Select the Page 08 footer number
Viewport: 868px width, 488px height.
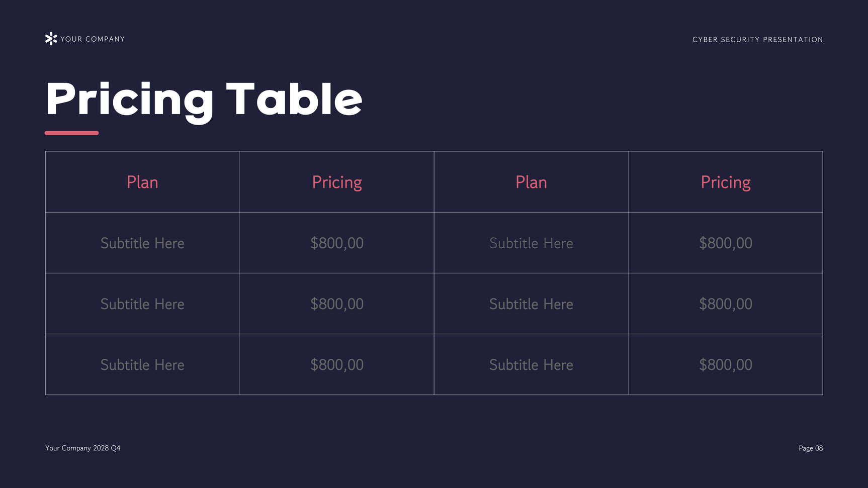pyautogui.click(x=811, y=448)
